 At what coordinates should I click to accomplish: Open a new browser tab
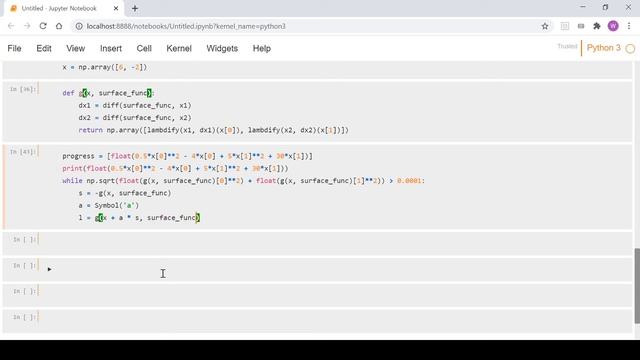tap(135, 8)
